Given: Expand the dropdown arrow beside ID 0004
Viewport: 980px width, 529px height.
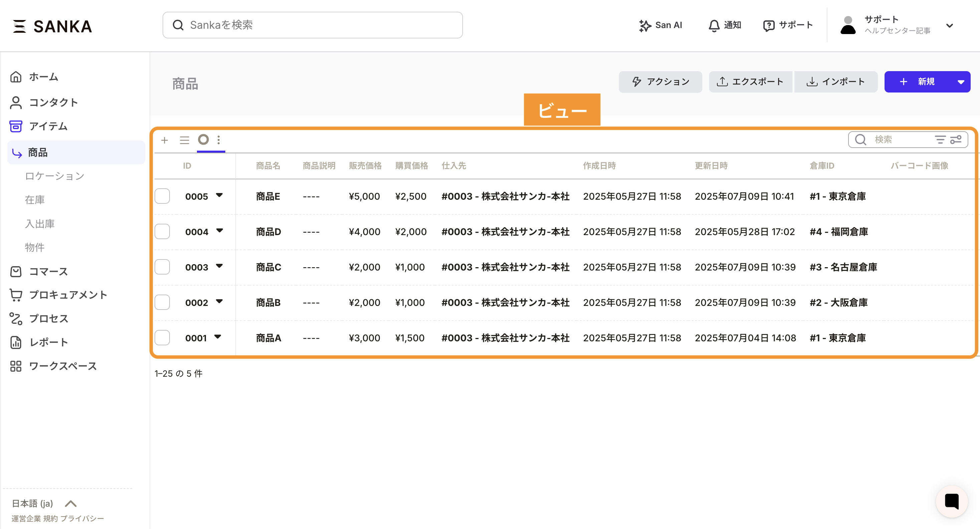Looking at the screenshot, I should click(x=220, y=231).
